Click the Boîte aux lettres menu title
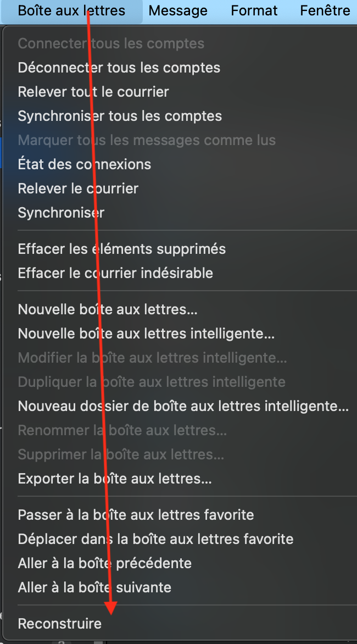This screenshot has height=644, width=357. 71,10
